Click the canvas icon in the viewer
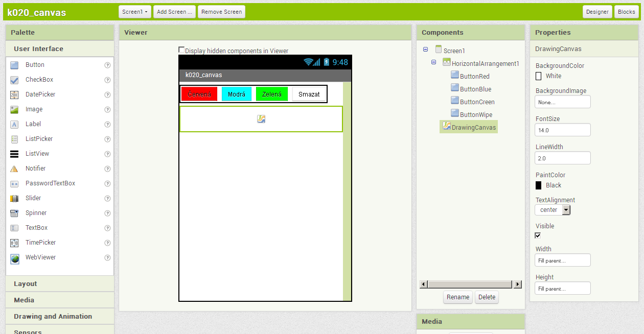The image size is (644, 334). pos(261,119)
